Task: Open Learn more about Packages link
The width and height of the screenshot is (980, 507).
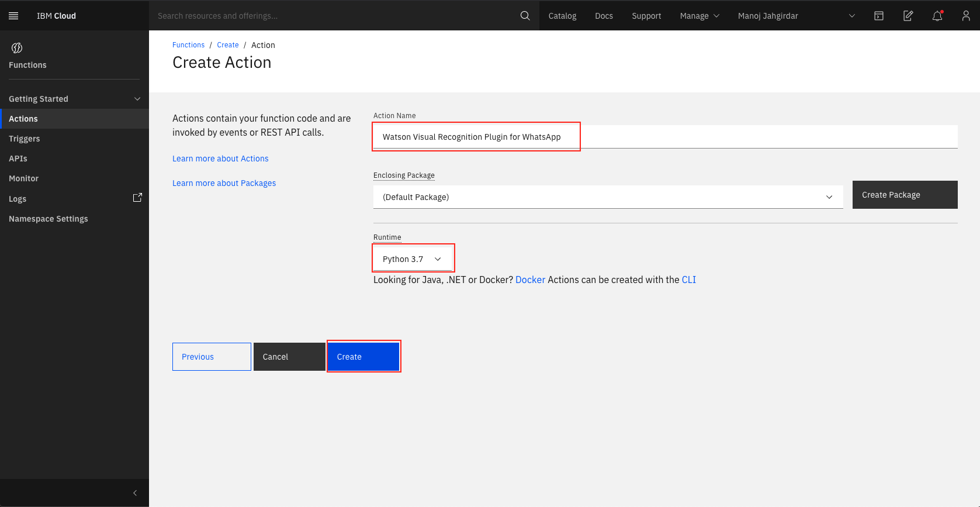Action: 224,183
